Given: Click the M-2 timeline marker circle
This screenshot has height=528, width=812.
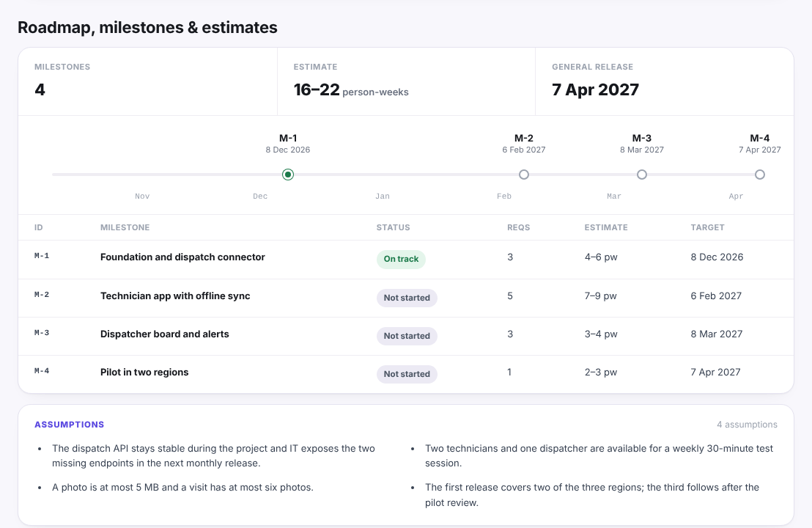Looking at the screenshot, I should 523,175.
